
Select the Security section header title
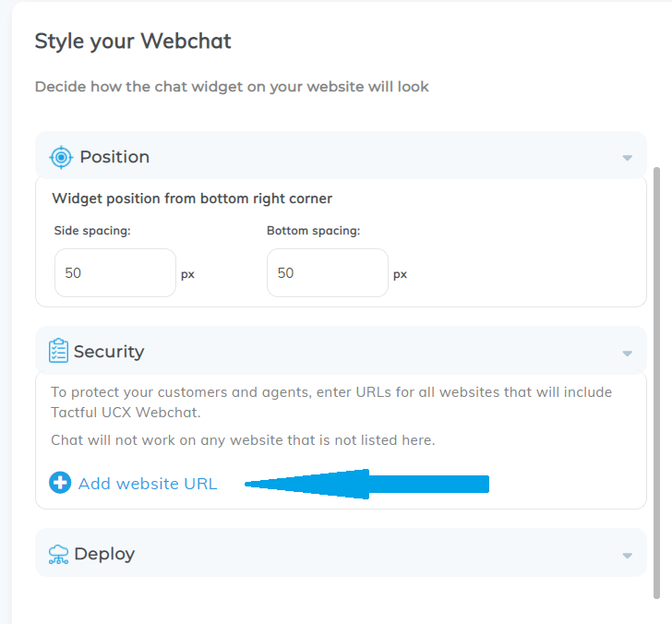[x=109, y=352]
